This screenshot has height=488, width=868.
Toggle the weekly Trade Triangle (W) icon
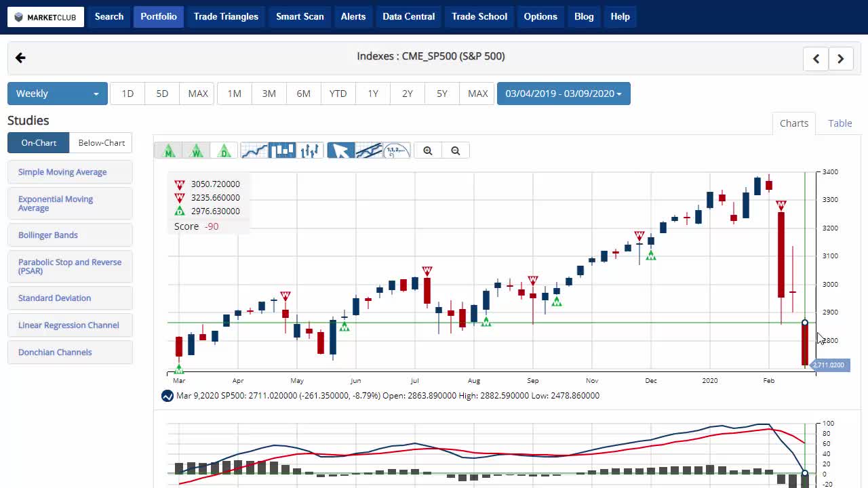(x=197, y=150)
